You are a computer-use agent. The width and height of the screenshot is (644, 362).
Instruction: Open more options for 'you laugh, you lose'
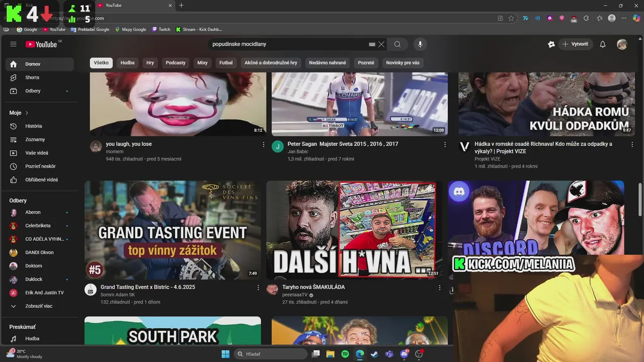pyautogui.click(x=264, y=144)
